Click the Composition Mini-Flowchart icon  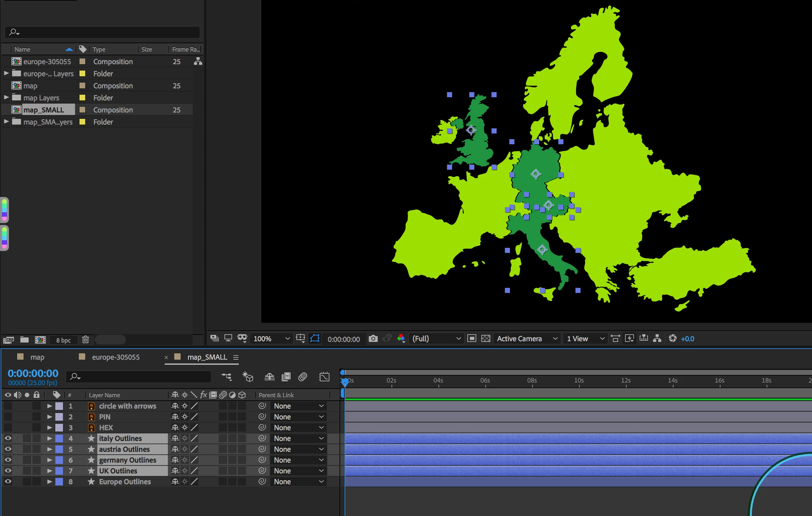point(227,377)
